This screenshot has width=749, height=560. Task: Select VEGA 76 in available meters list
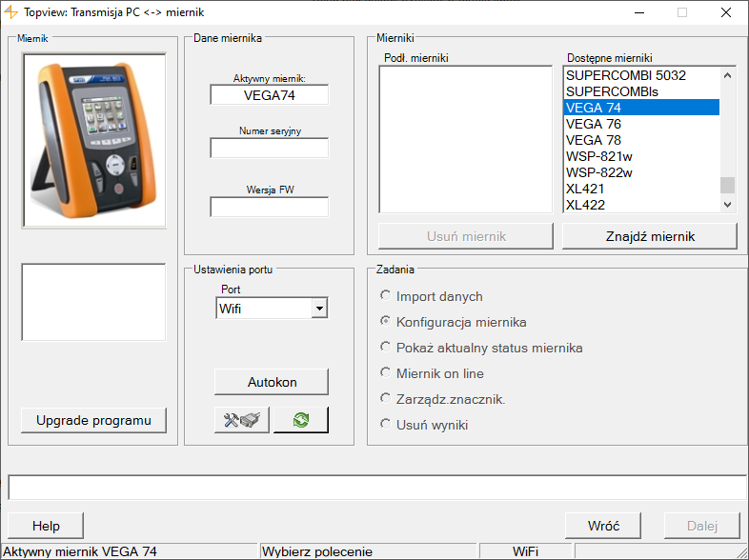click(593, 124)
